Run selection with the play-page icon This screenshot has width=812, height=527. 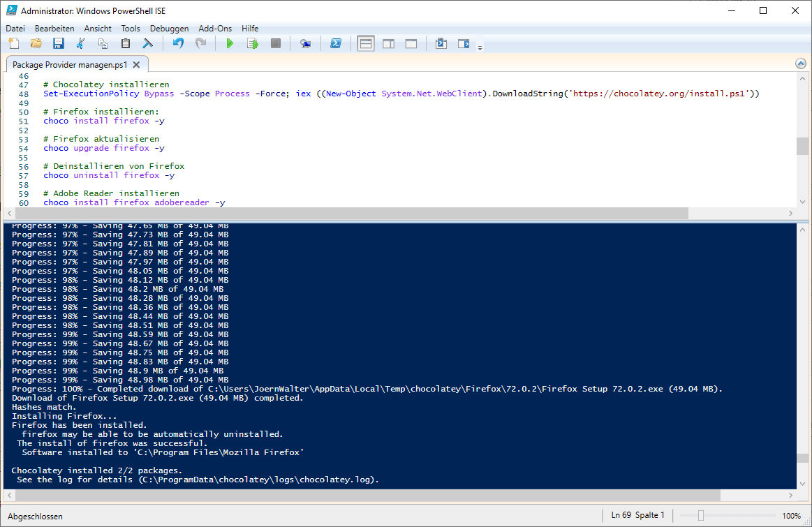253,44
